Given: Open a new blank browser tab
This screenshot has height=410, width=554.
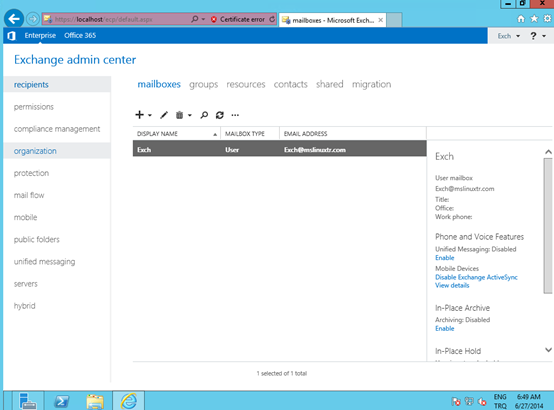Looking at the screenshot, I should [x=394, y=20].
